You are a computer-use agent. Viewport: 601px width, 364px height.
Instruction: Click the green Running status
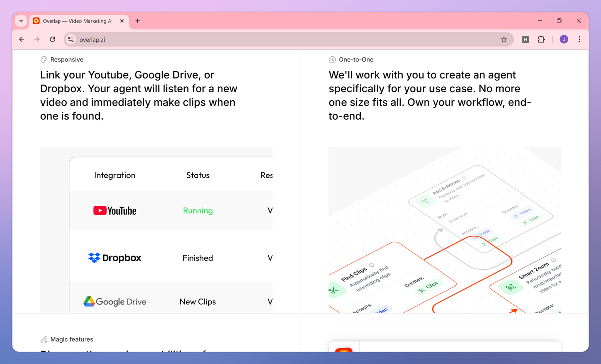coord(198,211)
